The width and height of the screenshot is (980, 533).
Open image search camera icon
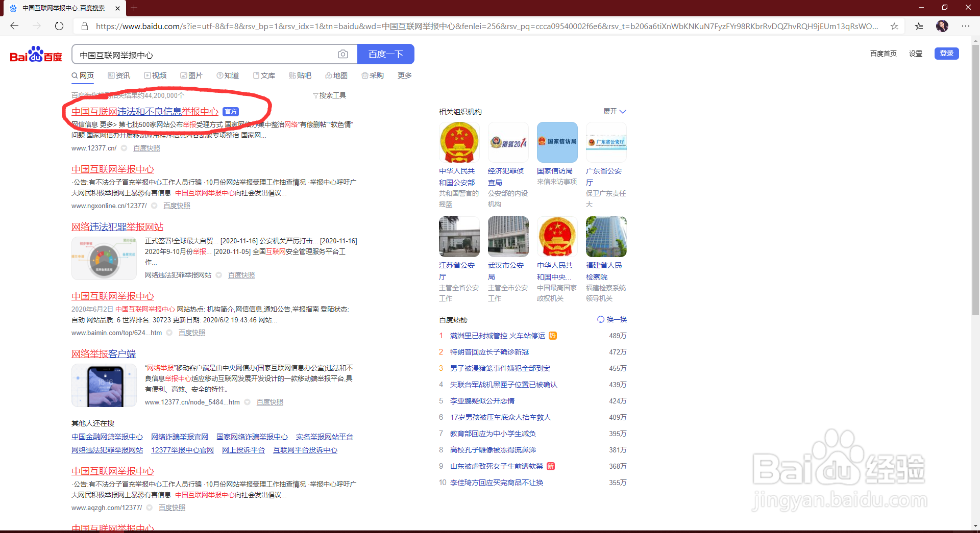[x=343, y=54]
